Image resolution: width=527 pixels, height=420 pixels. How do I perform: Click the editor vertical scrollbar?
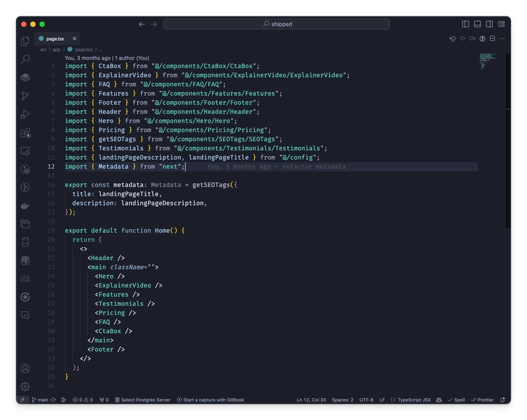(508, 141)
